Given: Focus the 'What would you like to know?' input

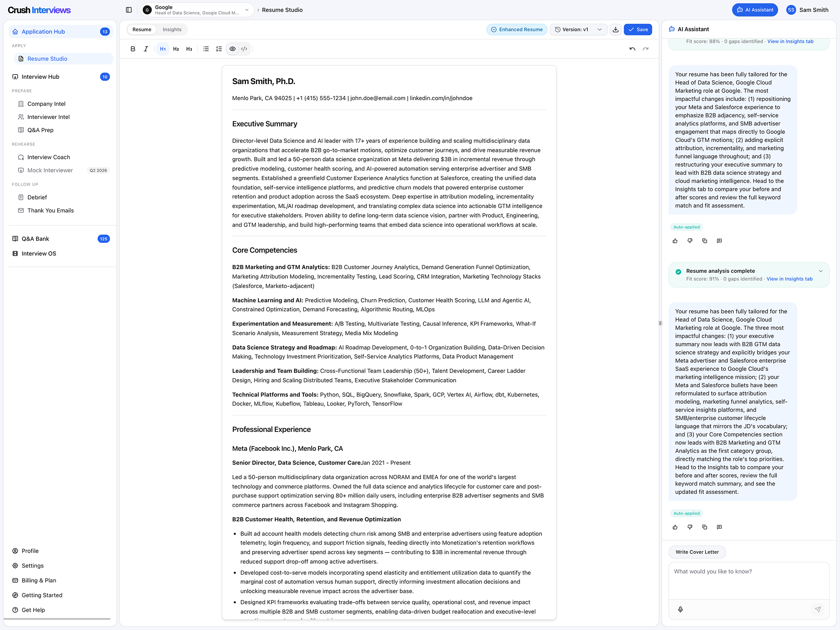Looking at the screenshot, I should click(749, 580).
